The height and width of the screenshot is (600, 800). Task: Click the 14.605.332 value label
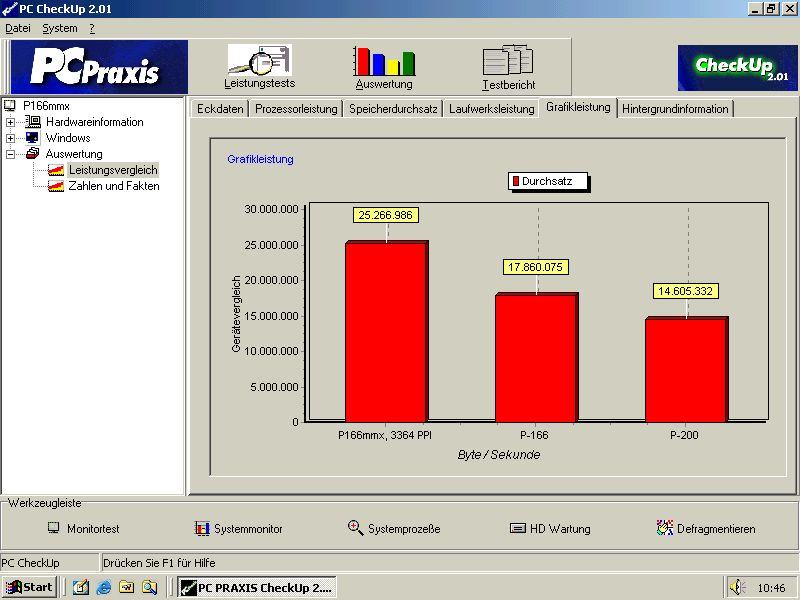coord(685,291)
